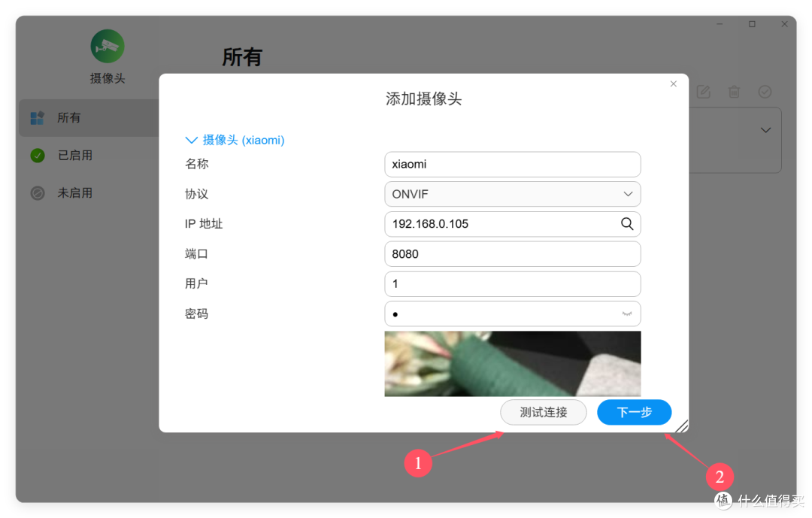Select the 已启用 sidebar item
This screenshot has width=812, height=518.
(x=89, y=156)
